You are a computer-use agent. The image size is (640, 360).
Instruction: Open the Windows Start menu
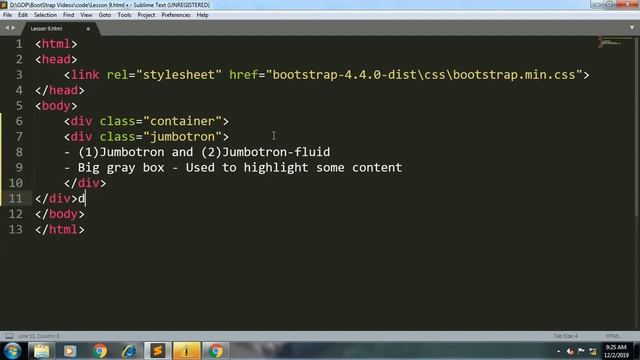click(x=12, y=351)
